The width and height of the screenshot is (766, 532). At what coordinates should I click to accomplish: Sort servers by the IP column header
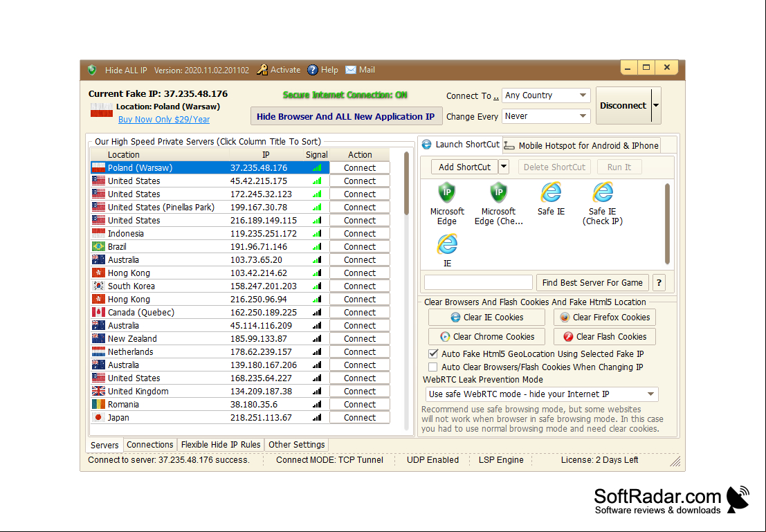pos(266,155)
